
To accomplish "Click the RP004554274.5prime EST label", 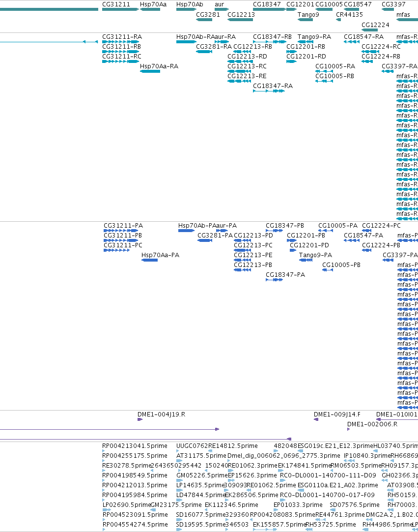I will (x=135, y=525).
